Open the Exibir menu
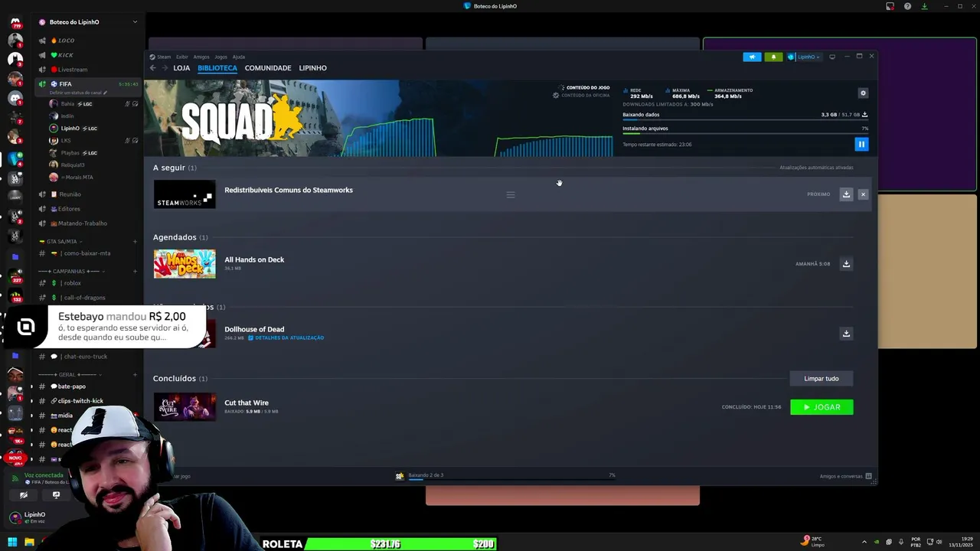The height and width of the screenshot is (551, 980). [x=182, y=57]
